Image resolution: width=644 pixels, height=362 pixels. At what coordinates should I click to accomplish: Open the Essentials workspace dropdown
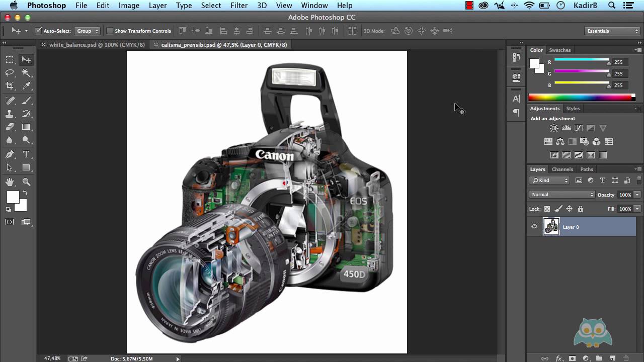(612, 31)
